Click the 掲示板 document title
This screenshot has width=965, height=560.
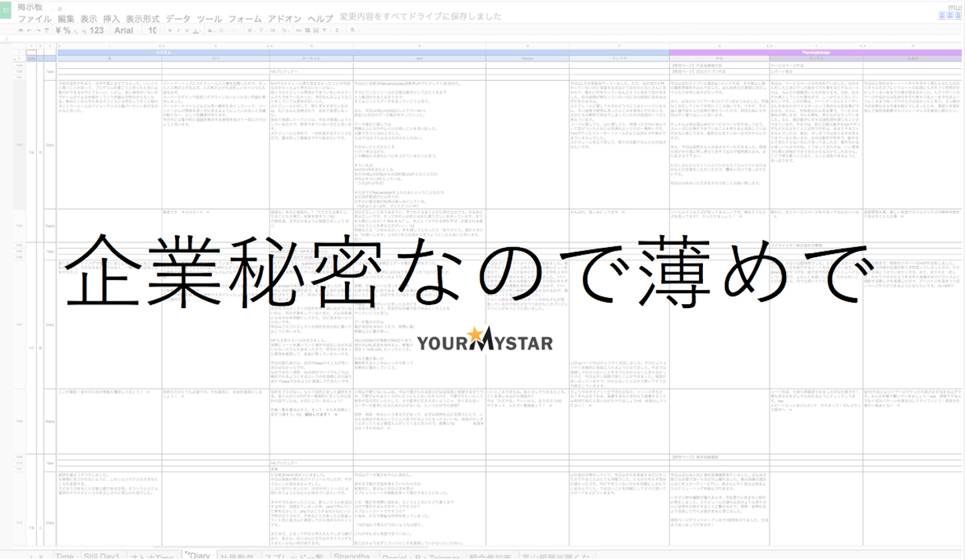pyautogui.click(x=31, y=7)
